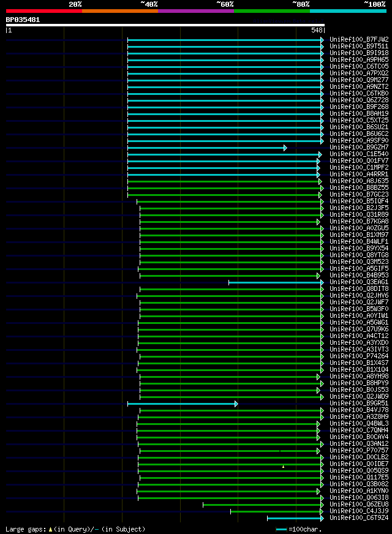Image resolution: width=392 pixels, height=534 pixels.
Task: Open hit UniRef100_B9I918
Action: coord(359,53)
